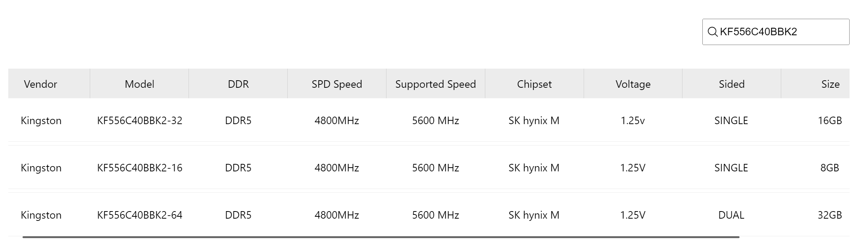Click the 1.25v voltage in first row
This screenshot has height=252, width=868.
pos(633,121)
